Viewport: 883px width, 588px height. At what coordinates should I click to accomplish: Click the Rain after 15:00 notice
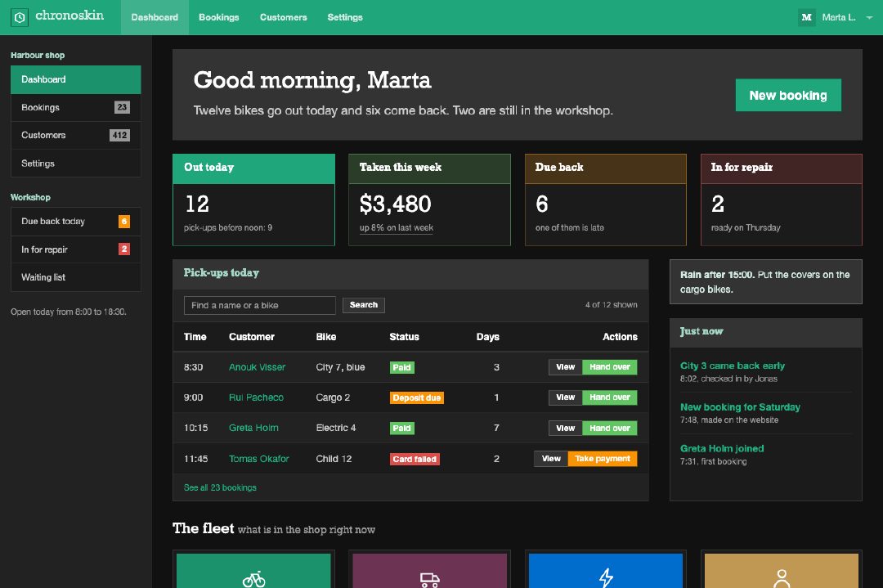(765, 281)
